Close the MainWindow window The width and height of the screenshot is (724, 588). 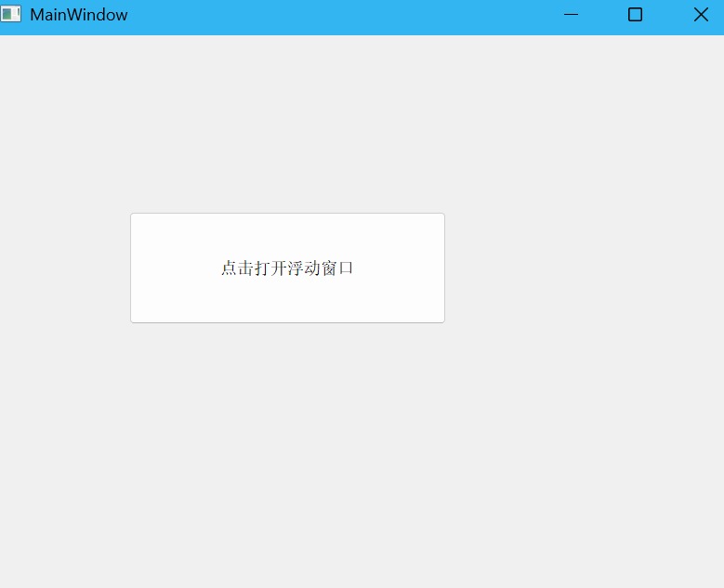701,15
